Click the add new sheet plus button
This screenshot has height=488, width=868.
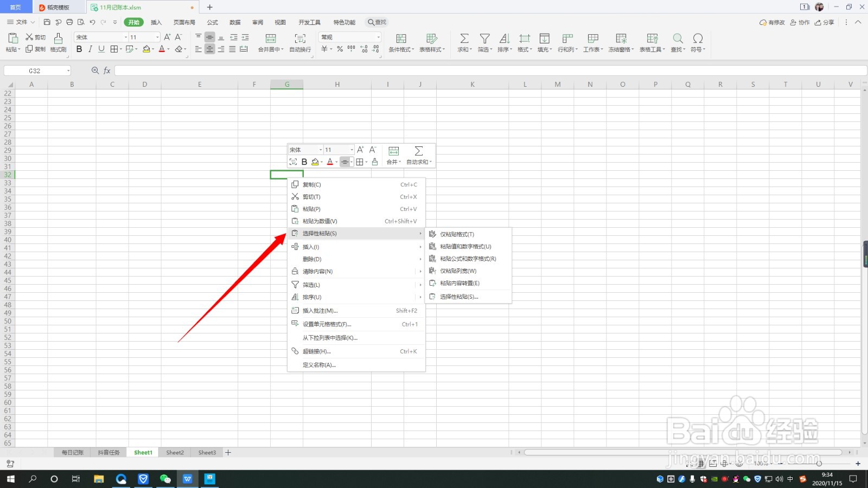(x=228, y=452)
